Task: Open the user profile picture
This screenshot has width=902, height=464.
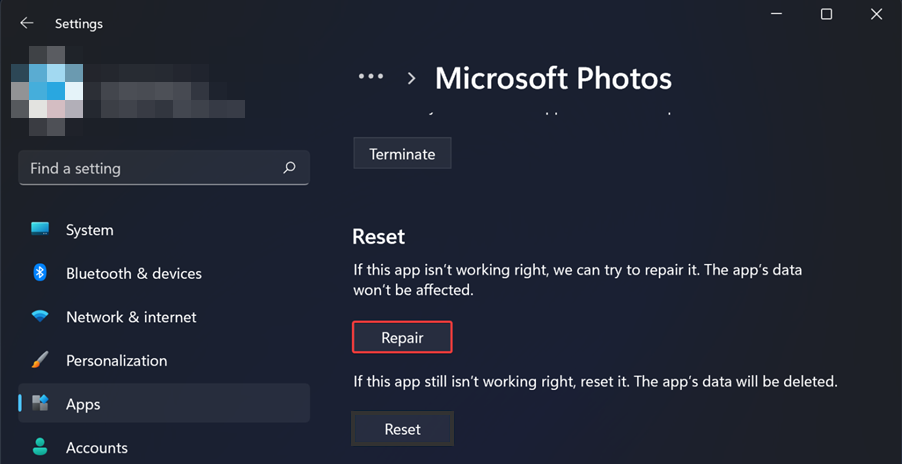Action: coord(46,87)
